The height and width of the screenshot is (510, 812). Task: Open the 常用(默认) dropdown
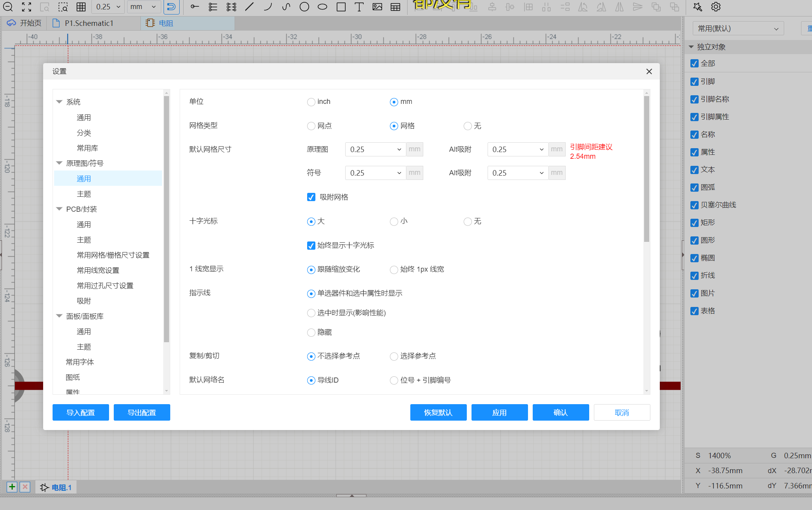(738, 29)
